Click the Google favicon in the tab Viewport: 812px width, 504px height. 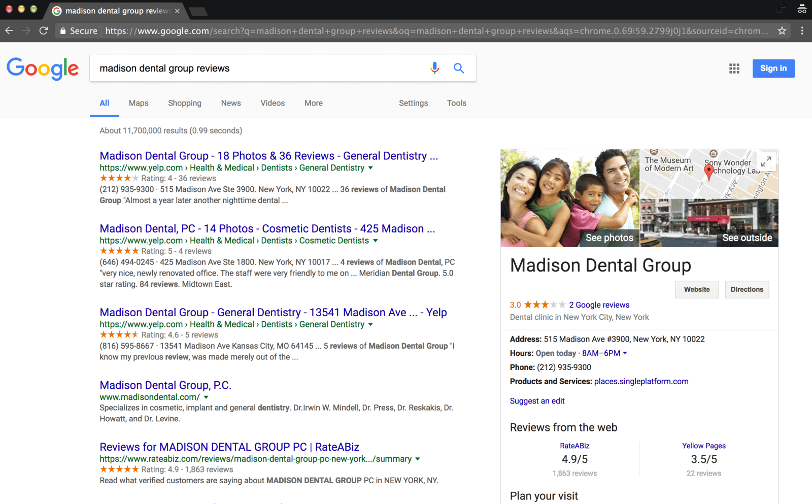coord(57,11)
